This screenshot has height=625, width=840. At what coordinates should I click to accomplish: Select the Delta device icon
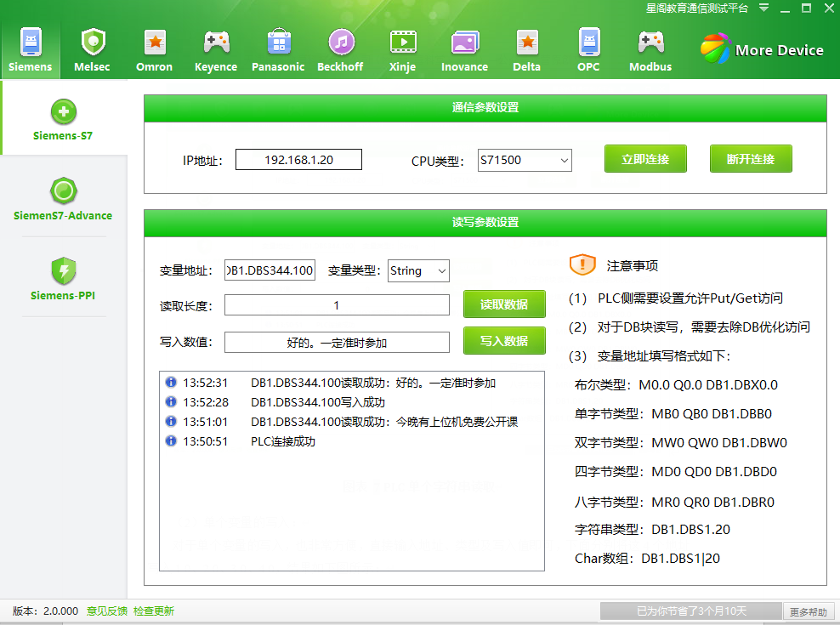pyautogui.click(x=527, y=43)
